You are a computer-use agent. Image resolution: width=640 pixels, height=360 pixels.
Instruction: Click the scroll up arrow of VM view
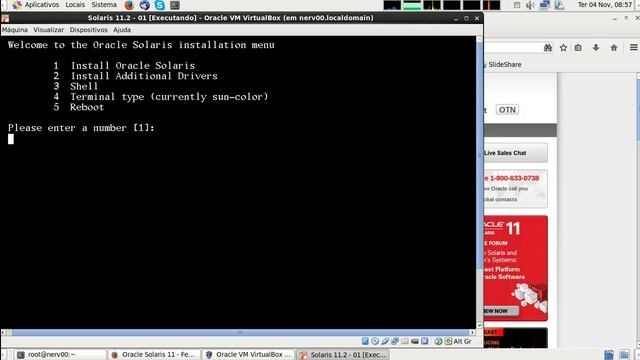point(480,39)
